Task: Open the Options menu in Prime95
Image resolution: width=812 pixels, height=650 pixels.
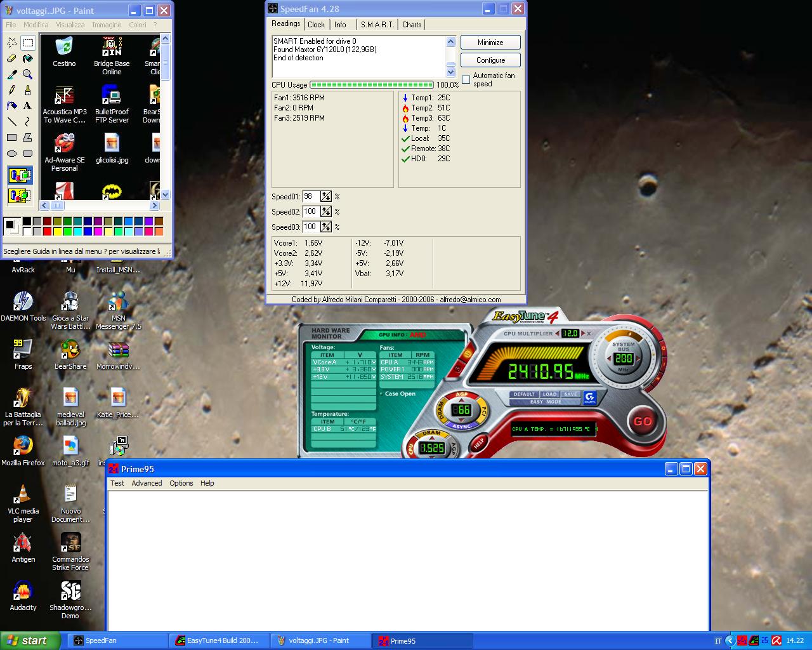Action: 181,483
